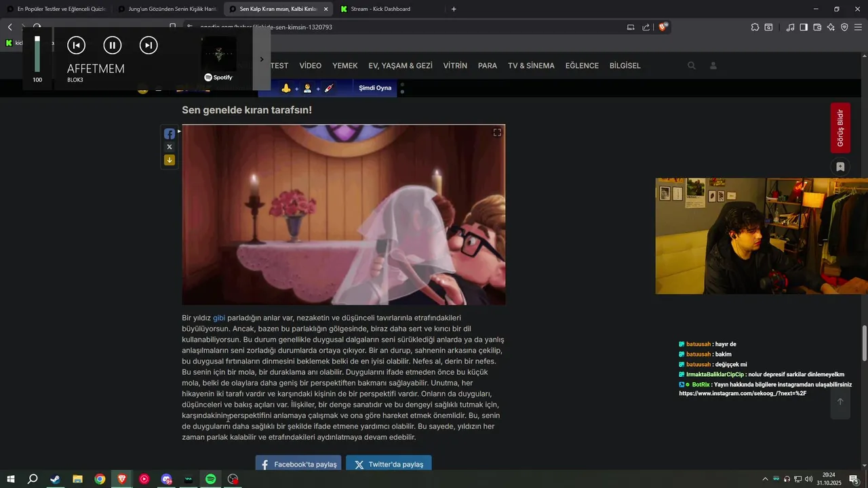Viewport: 868px width, 488px height.
Task: Open File Explorer from the taskbar
Action: point(77,479)
